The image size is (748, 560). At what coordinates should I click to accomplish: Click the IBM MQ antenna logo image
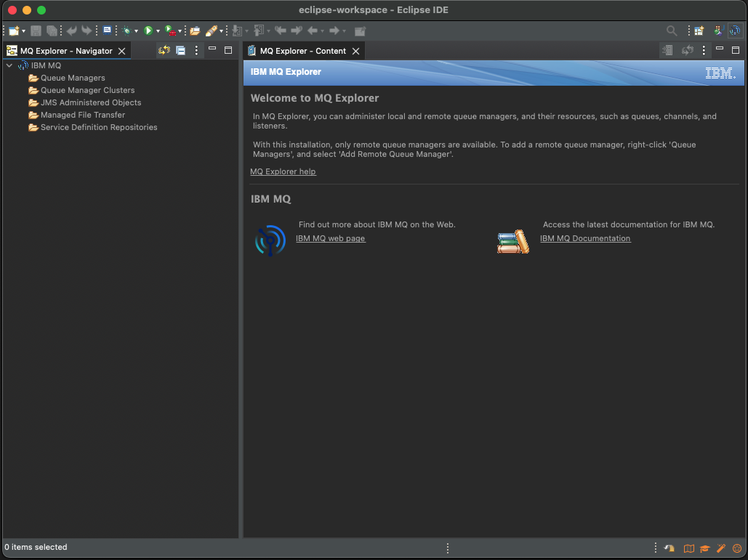pyautogui.click(x=270, y=240)
